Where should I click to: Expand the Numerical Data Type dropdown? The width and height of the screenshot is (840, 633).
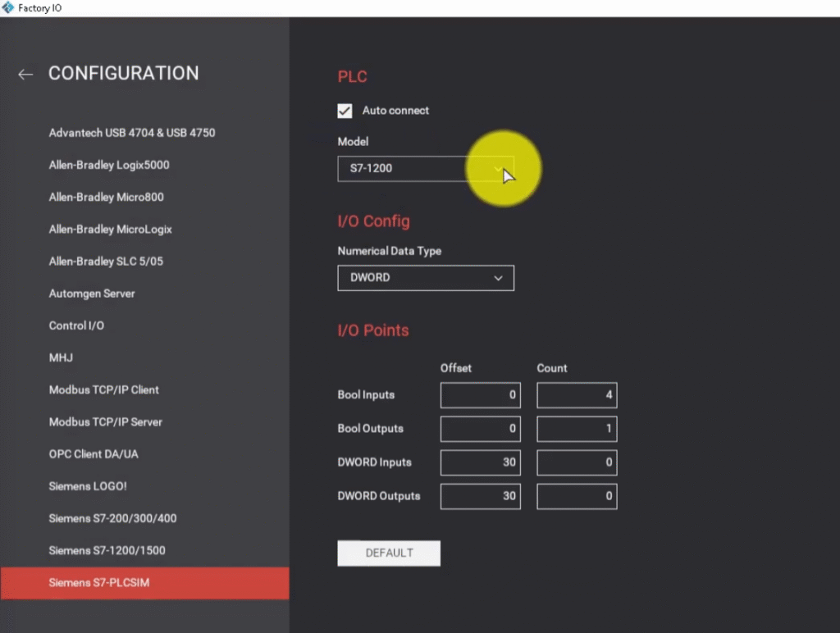pyautogui.click(x=425, y=278)
